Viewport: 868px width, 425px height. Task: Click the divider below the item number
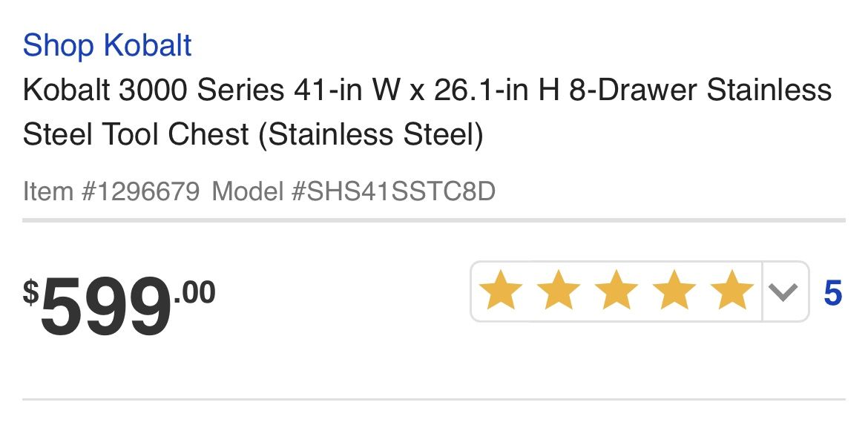434,220
